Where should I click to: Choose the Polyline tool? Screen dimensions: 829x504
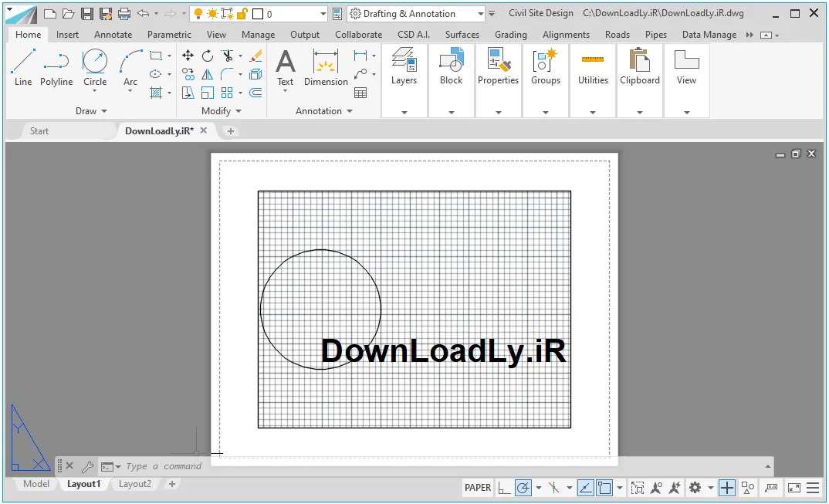tap(56, 67)
